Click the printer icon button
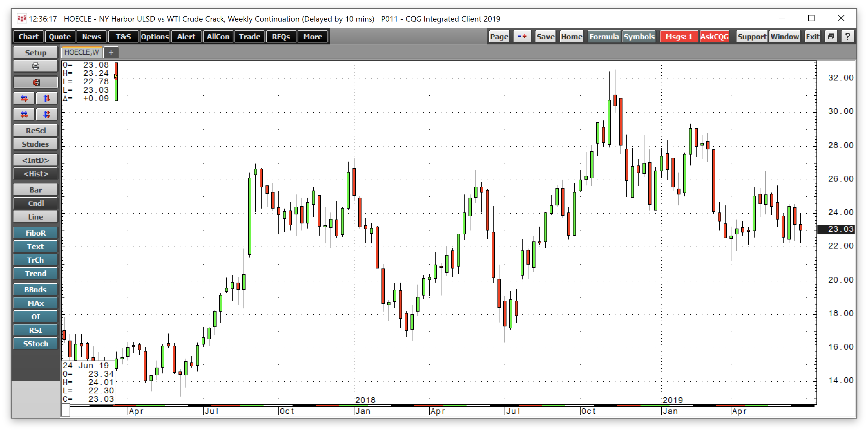This screenshot has width=868, height=432. coord(35,66)
